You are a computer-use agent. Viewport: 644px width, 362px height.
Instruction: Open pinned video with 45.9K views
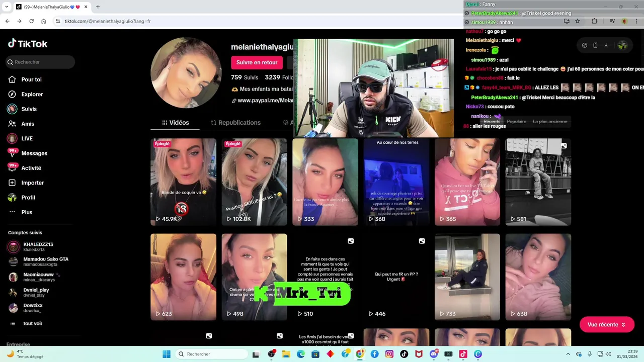183,182
